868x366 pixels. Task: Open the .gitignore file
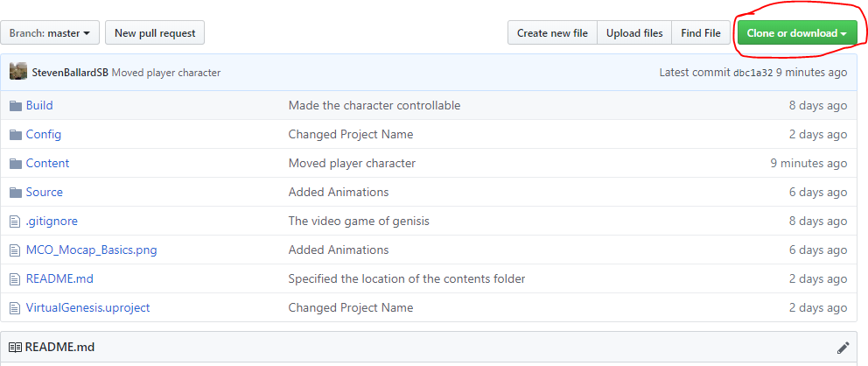click(x=52, y=221)
